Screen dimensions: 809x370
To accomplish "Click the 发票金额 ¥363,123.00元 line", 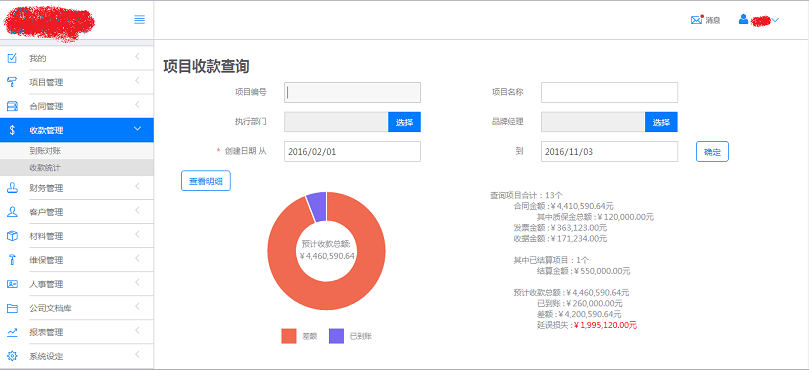I will 560,228.
